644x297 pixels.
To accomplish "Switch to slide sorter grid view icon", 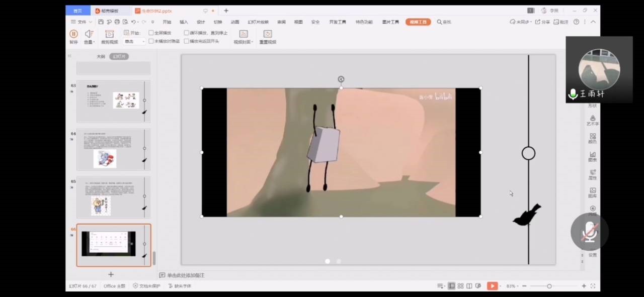I will click(x=460, y=286).
